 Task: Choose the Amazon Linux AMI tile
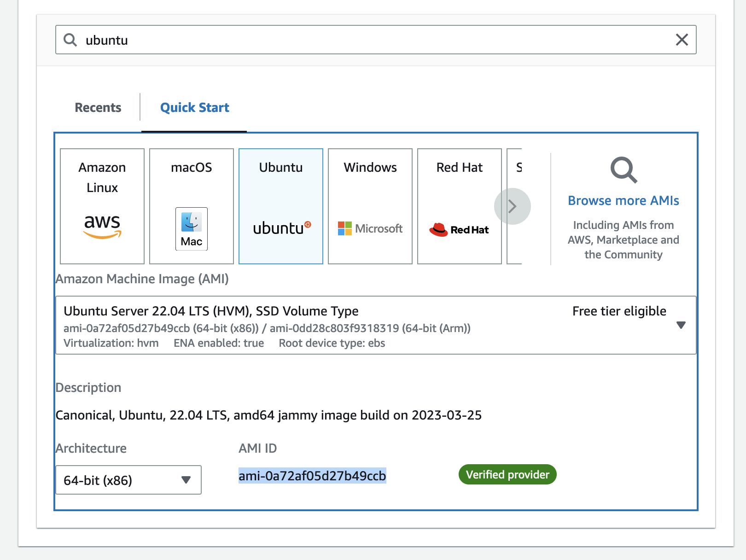[x=102, y=206]
